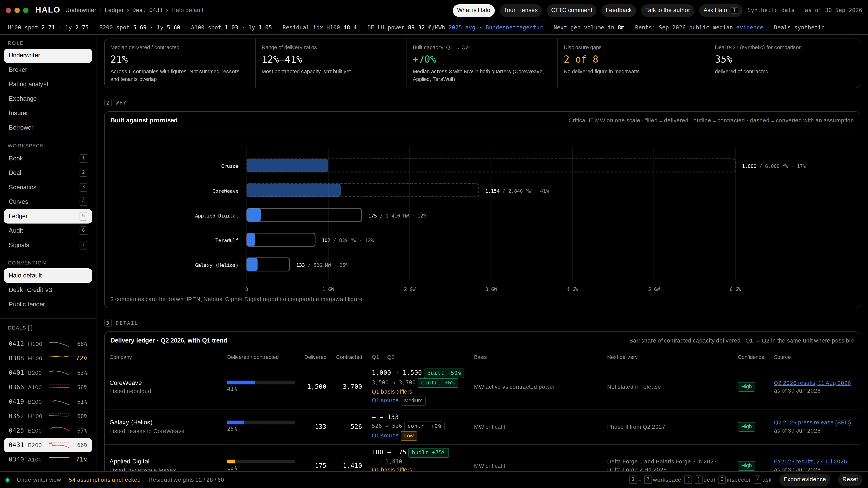Switch role to Broker
868x488 pixels.
click(48, 70)
